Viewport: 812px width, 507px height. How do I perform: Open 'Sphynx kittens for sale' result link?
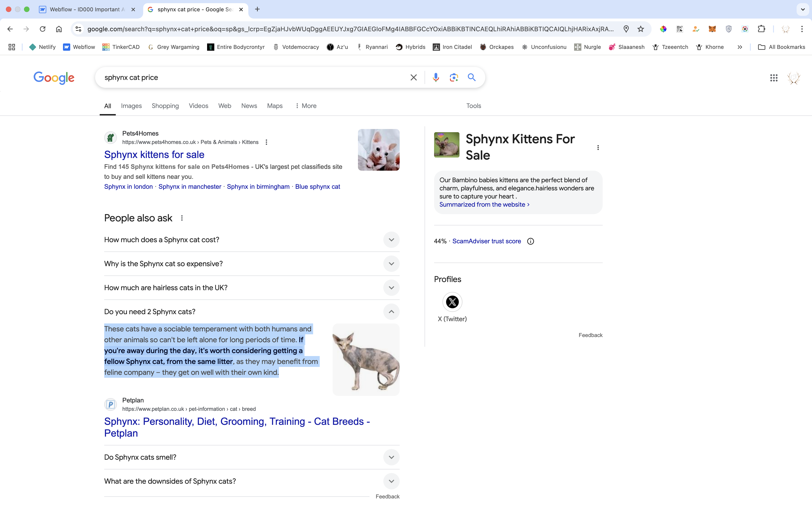coord(154,155)
